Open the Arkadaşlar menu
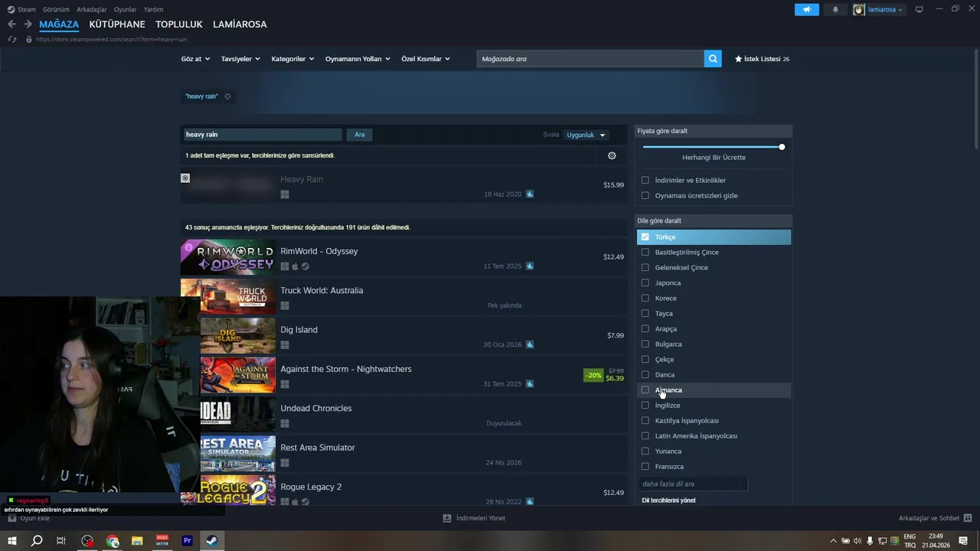The width and height of the screenshot is (980, 551). (92, 9)
